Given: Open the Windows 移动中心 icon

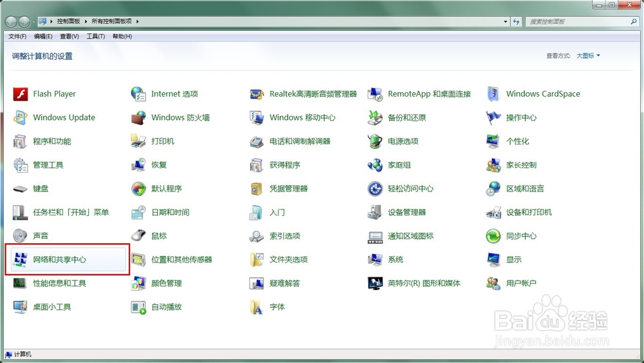Looking at the screenshot, I should click(257, 117).
